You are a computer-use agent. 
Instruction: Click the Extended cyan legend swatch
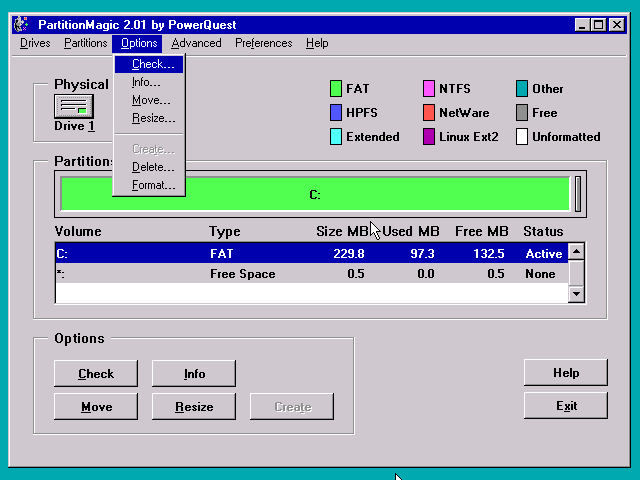point(336,137)
